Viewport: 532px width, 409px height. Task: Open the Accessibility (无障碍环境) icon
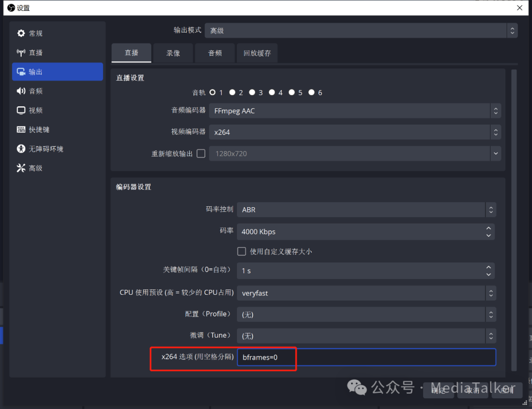tap(21, 149)
